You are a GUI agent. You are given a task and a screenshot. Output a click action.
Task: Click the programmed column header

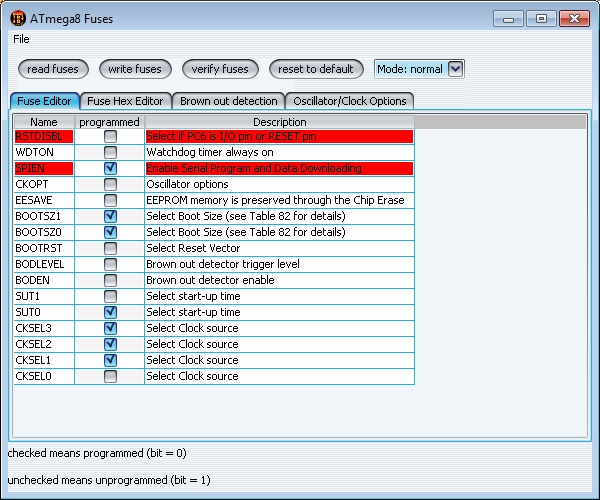tap(109, 122)
